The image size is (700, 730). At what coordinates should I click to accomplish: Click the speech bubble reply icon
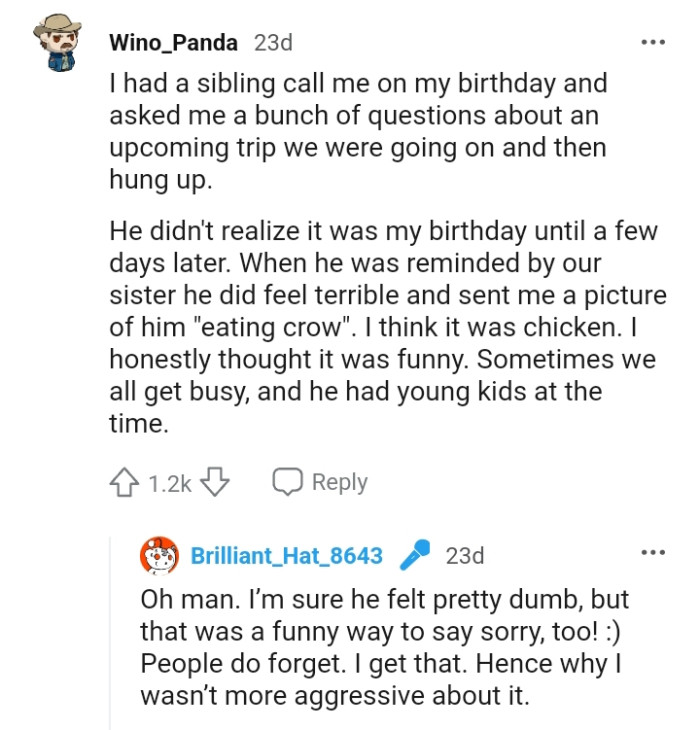coord(287,482)
